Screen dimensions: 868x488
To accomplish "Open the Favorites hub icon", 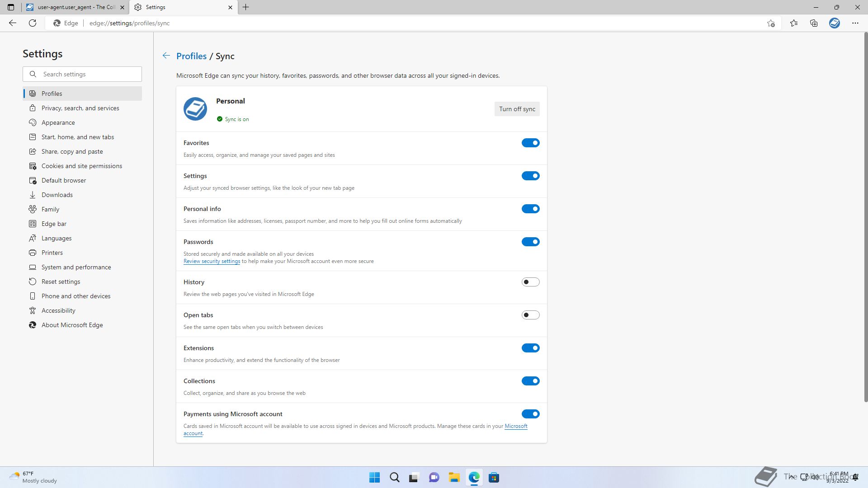I will (794, 23).
